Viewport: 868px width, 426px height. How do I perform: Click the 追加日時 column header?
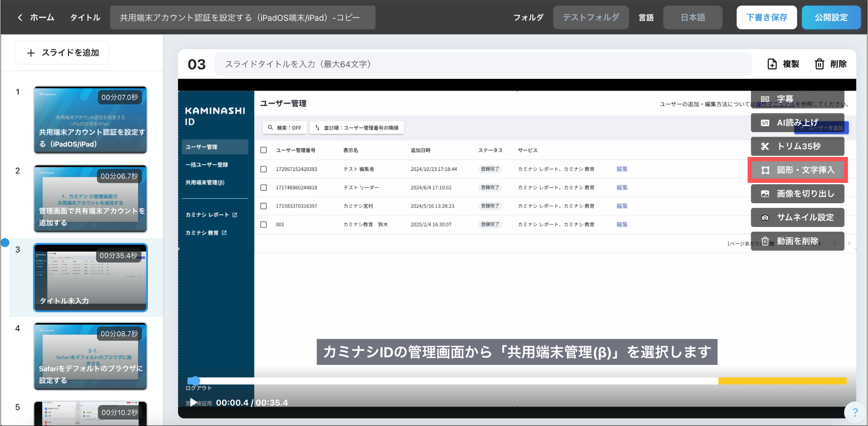[420, 150]
